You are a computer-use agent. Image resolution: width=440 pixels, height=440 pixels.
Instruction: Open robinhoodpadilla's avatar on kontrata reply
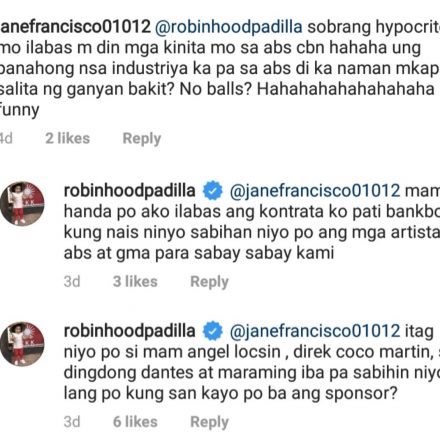(x=22, y=203)
